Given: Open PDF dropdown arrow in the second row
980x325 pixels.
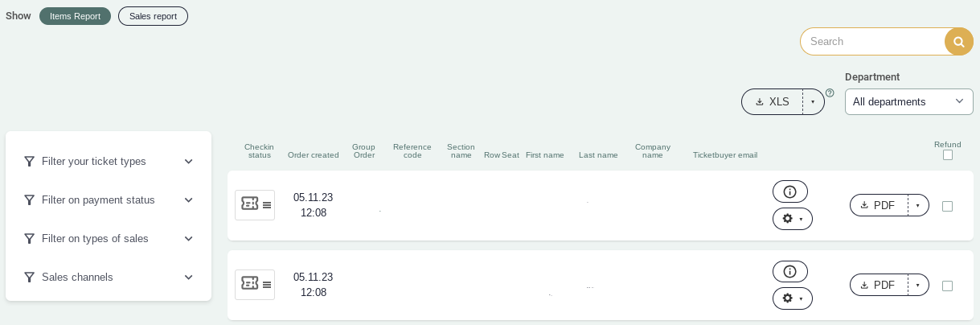Looking at the screenshot, I should point(918,285).
